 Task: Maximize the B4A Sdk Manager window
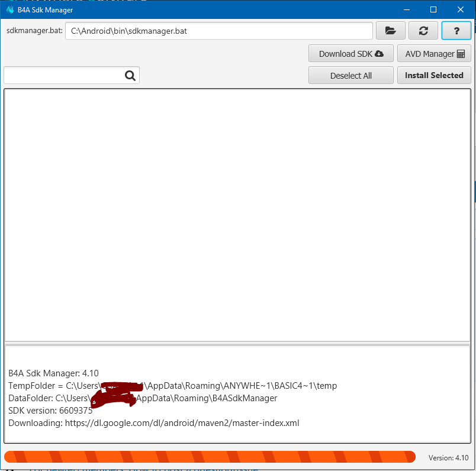(x=433, y=9)
